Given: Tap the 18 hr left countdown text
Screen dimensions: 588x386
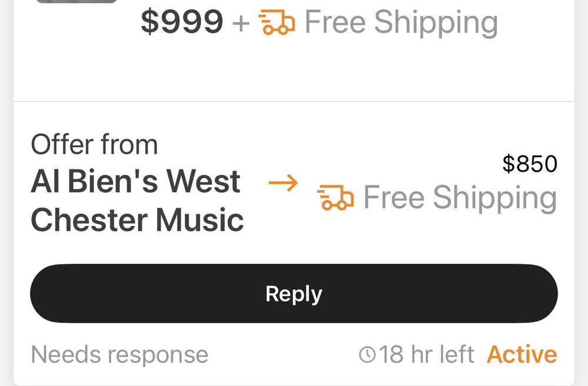Looking at the screenshot, I should (x=426, y=355).
